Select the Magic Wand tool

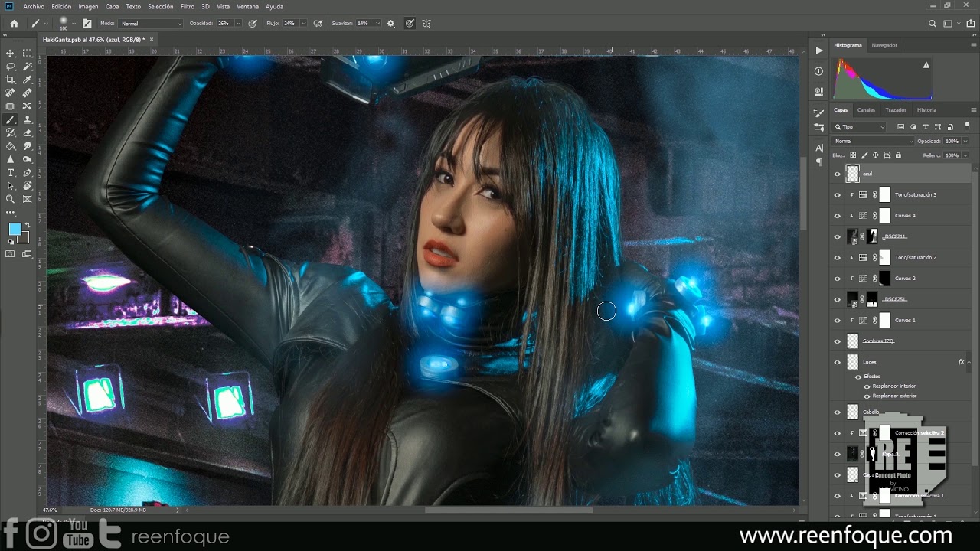click(28, 67)
